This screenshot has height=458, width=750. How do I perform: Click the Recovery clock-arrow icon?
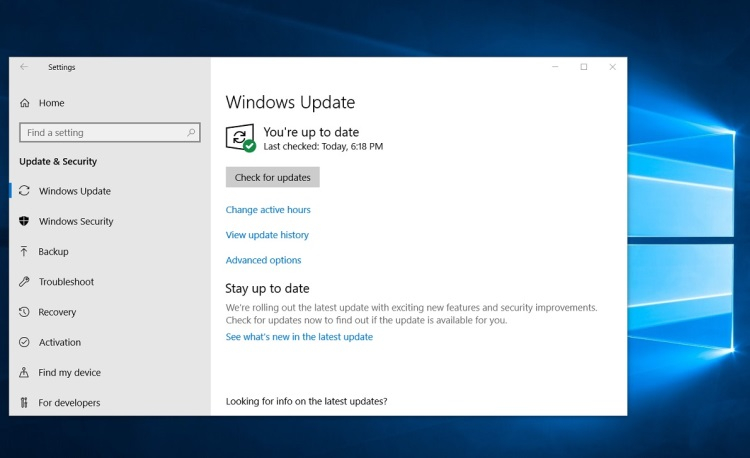[x=24, y=312]
